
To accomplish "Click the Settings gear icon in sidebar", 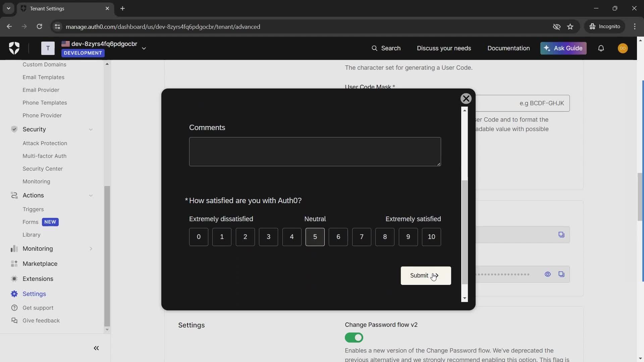I will 14,294.
